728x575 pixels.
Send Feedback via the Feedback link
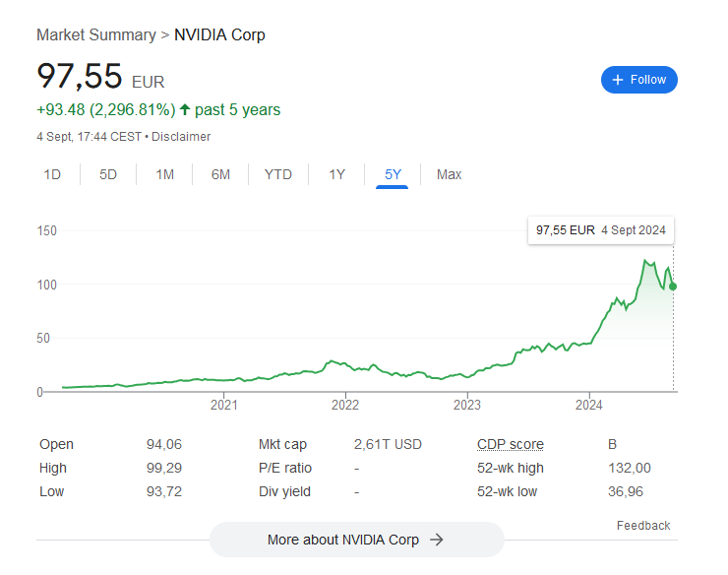coord(643,525)
